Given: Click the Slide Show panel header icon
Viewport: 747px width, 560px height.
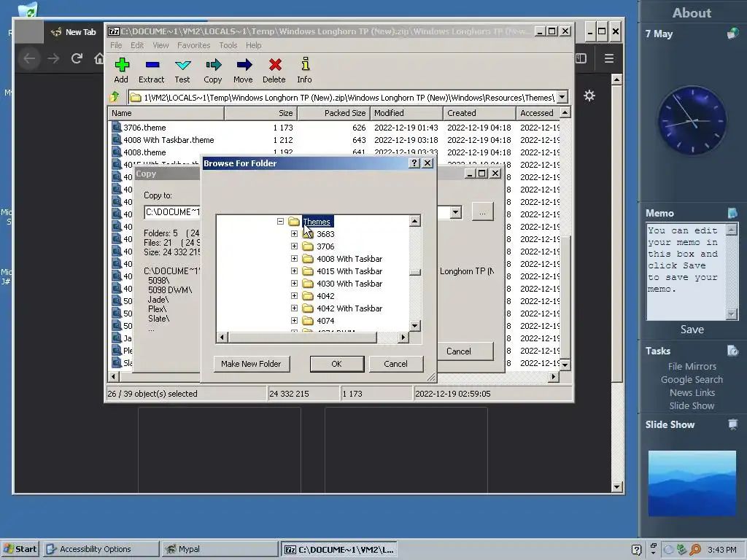Looking at the screenshot, I should pyautogui.click(x=732, y=424).
